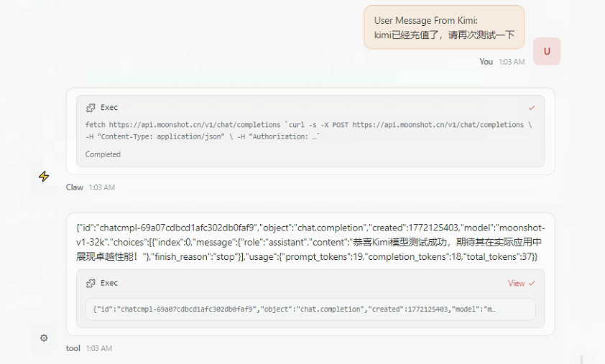Expand the fetch Exec card header
Screen dimensions: 605x364
click(310, 108)
